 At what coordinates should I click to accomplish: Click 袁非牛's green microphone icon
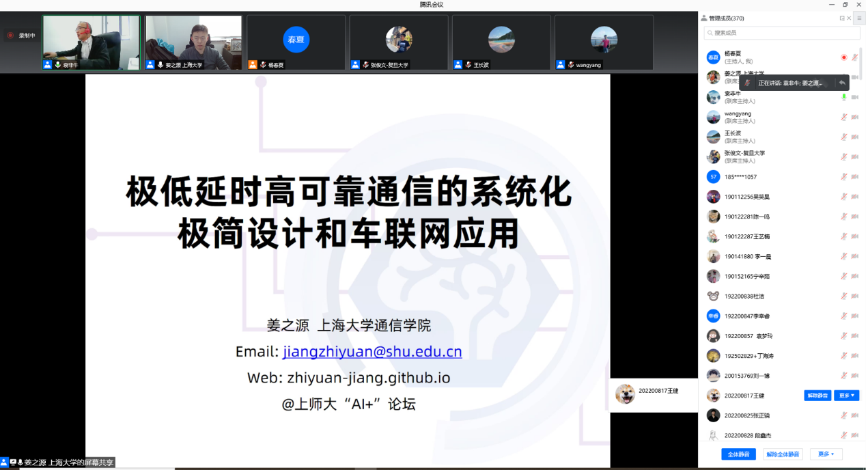(843, 97)
